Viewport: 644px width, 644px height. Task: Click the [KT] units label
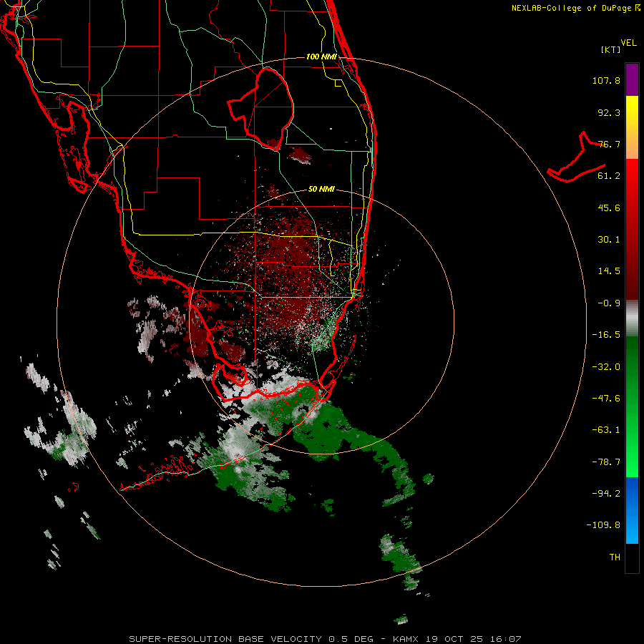click(x=610, y=49)
